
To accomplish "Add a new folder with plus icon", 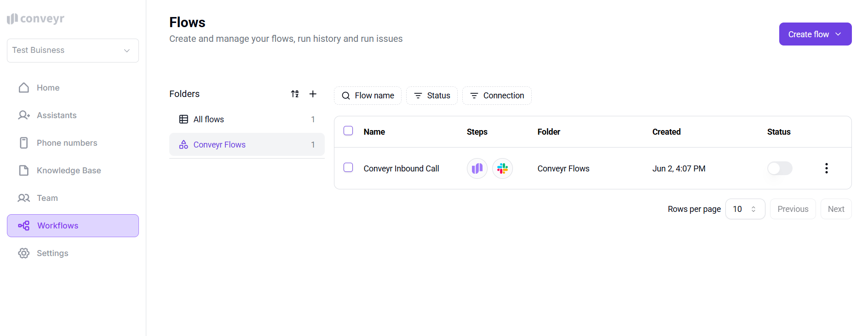I will (313, 94).
